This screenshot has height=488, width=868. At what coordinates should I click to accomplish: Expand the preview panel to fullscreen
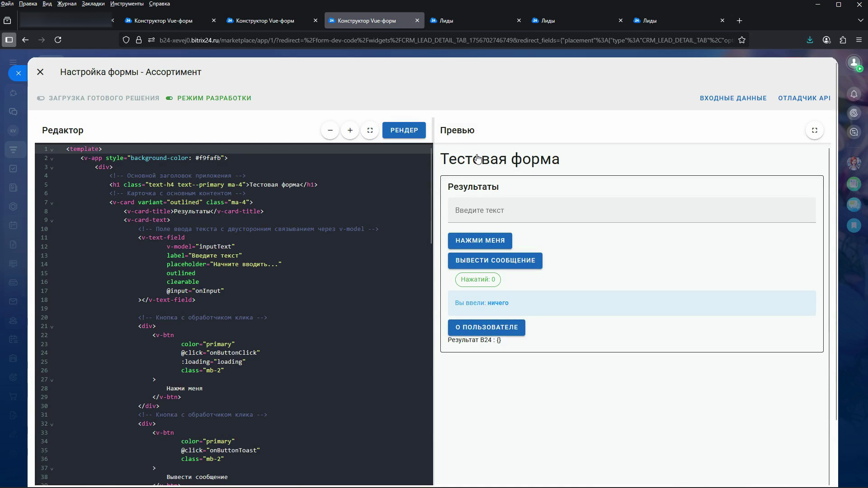[x=814, y=130]
